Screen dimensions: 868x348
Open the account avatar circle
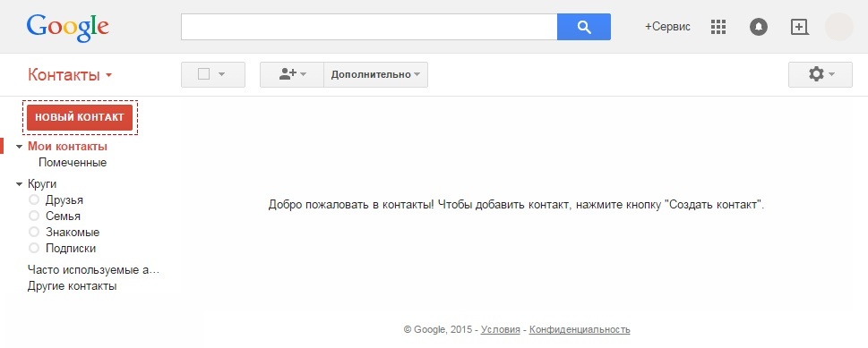point(839,27)
